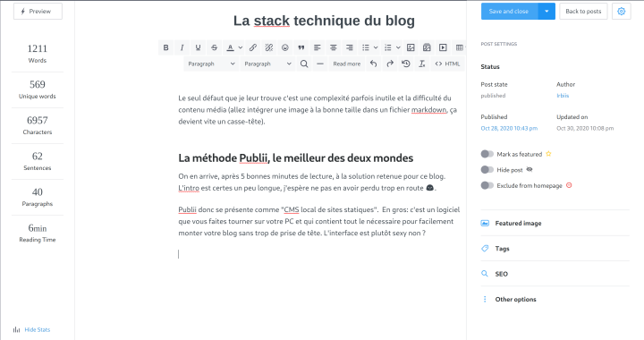Open the emoji picker
The width and height of the screenshot is (644, 340).
(285, 47)
